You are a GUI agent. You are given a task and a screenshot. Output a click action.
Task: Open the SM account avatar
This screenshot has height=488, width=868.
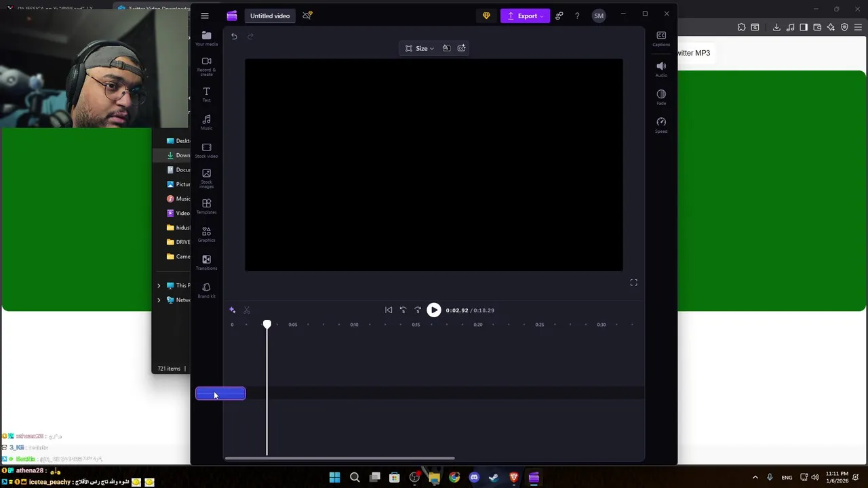tap(599, 16)
